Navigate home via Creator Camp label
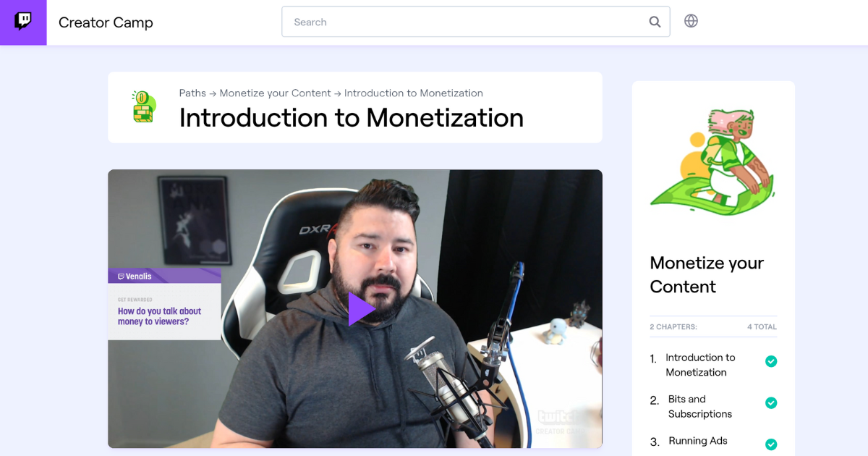Screen dimensions: 868x456 pyautogui.click(x=106, y=22)
